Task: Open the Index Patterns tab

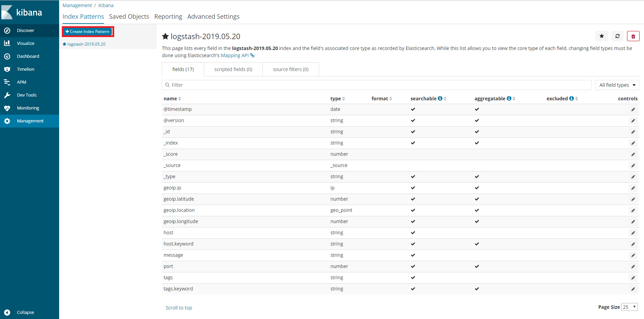Action: pyautogui.click(x=83, y=17)
